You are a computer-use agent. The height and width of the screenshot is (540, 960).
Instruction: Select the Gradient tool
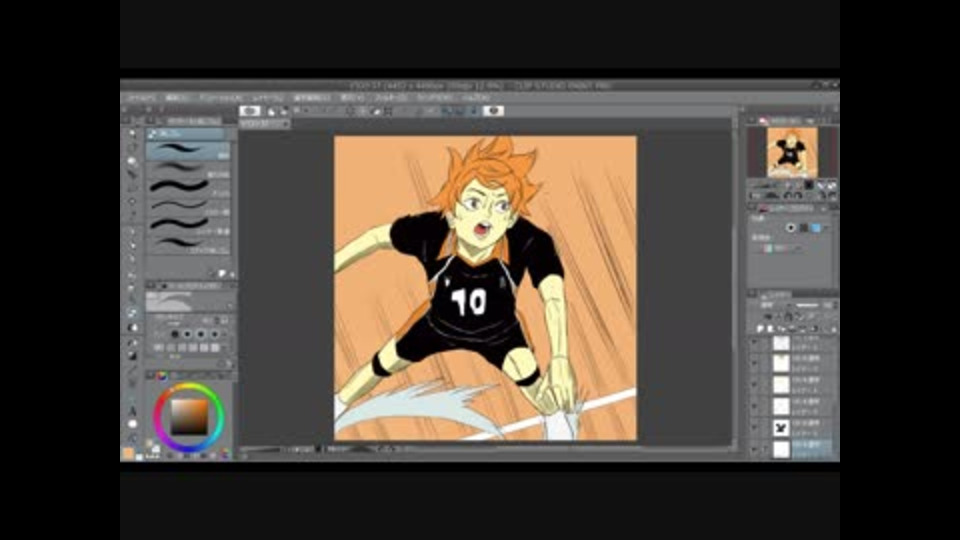pos(132,355)
